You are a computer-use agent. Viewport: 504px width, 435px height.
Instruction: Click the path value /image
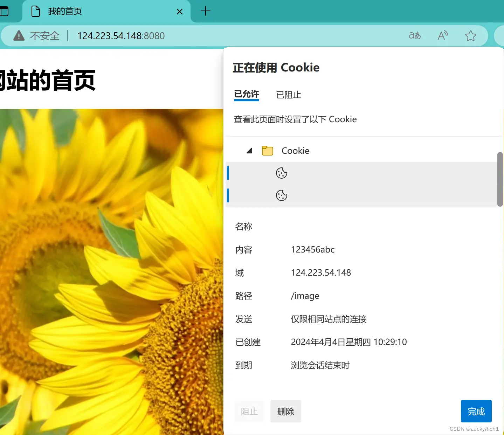(305, 296)
